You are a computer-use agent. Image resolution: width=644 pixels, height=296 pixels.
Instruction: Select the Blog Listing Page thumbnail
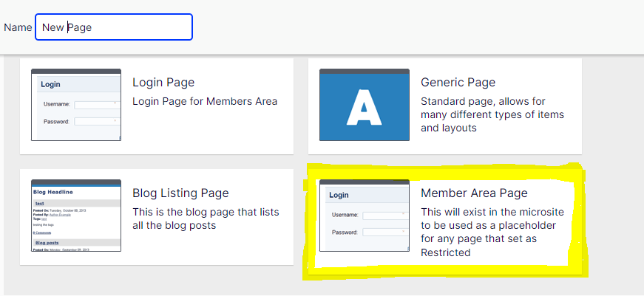[75, 215]
